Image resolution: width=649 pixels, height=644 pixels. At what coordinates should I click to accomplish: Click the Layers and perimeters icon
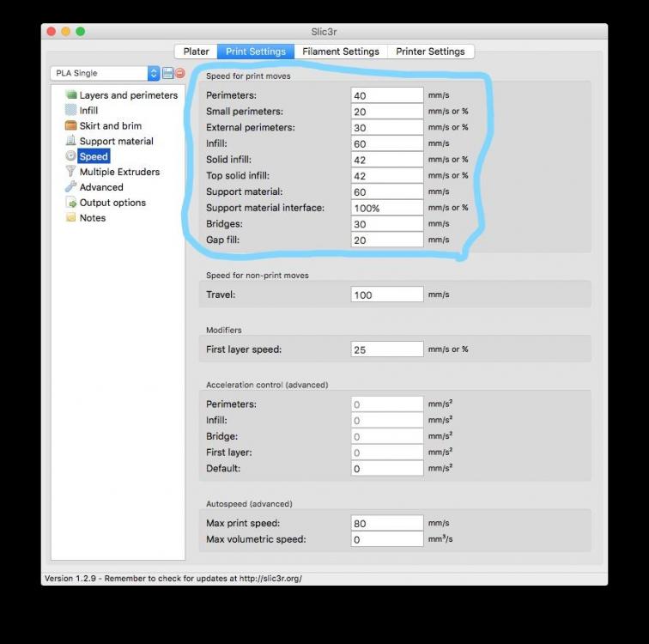coord(71,94)
